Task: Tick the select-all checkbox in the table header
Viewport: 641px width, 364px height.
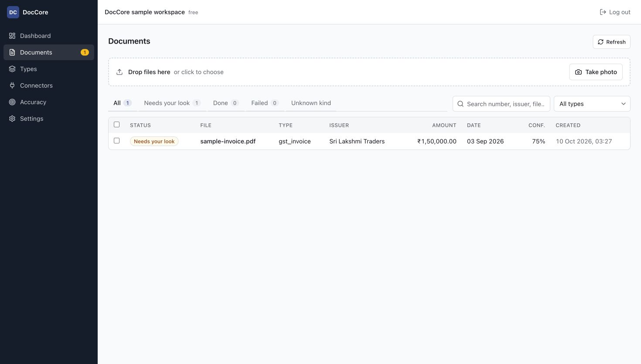Action: pos(116,125)
